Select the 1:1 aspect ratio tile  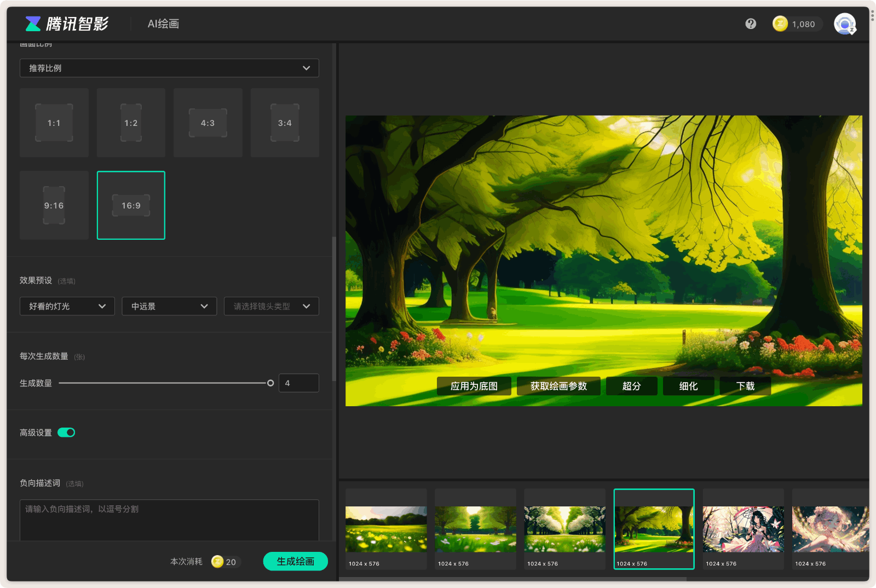click(54, 123)
